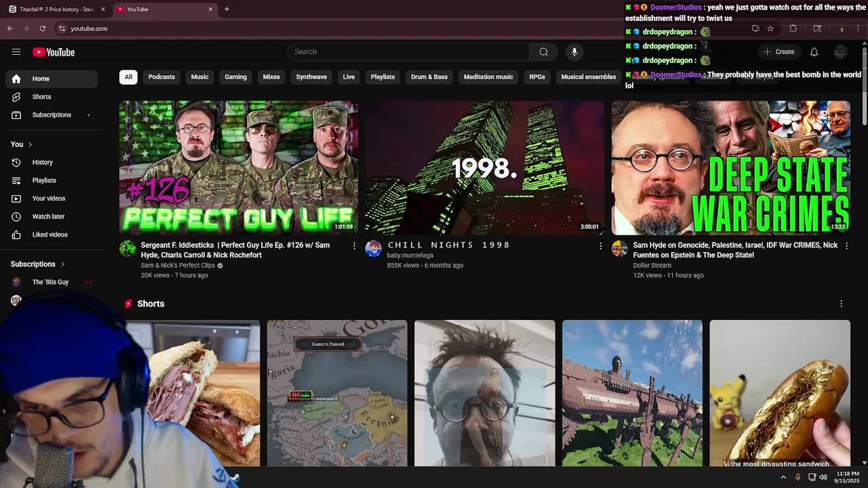Open Sam Hyde on Genocide video title

coord(735,250)
